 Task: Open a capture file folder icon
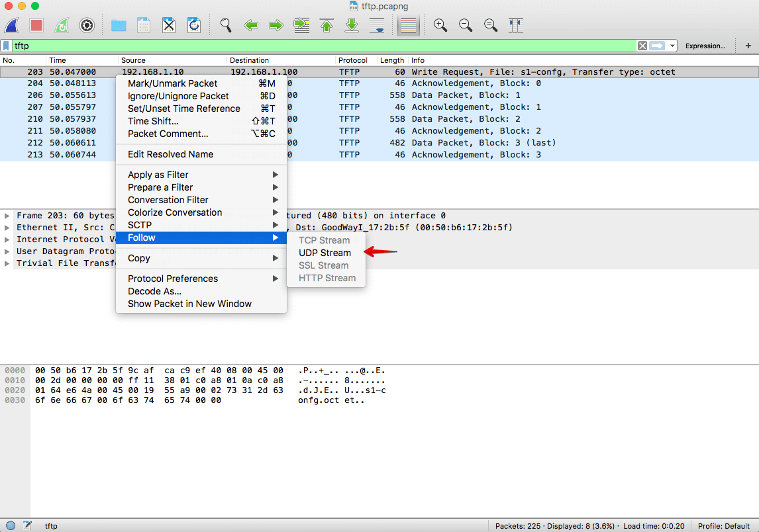(x=119, y=25)
